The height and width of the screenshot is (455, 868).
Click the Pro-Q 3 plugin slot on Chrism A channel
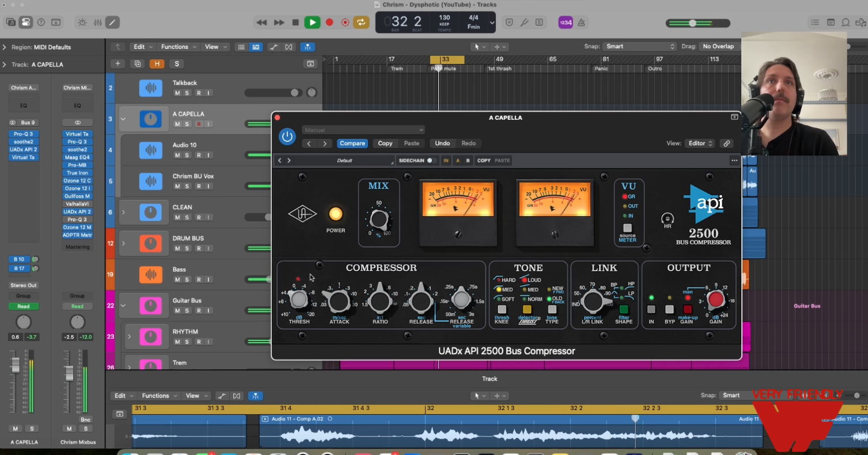[x=24, y=134]
